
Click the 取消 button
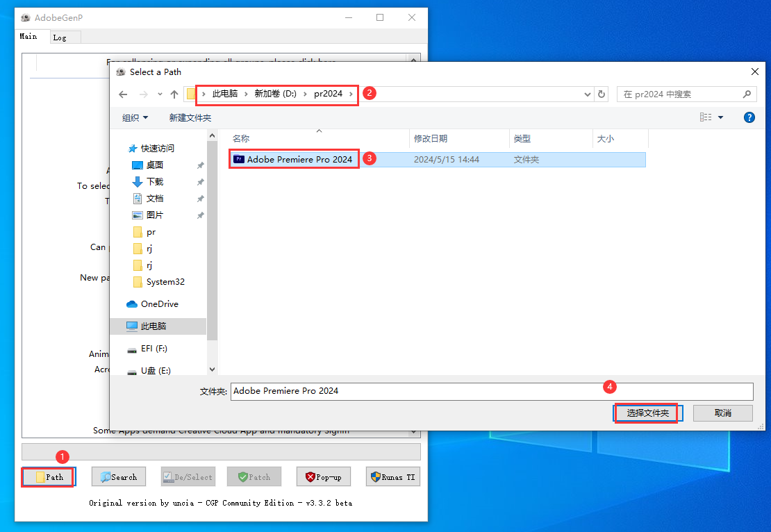coord(722,413)
